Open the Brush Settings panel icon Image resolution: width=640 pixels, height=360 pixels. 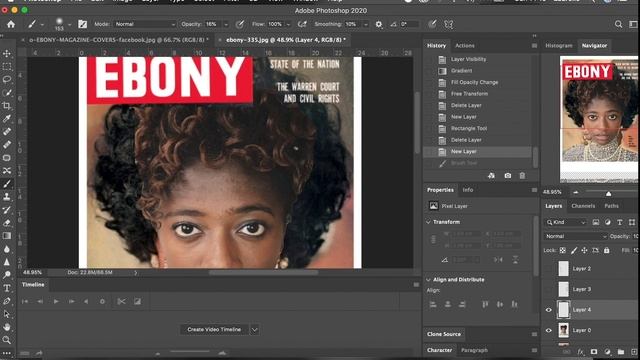(x=82, y=24)
